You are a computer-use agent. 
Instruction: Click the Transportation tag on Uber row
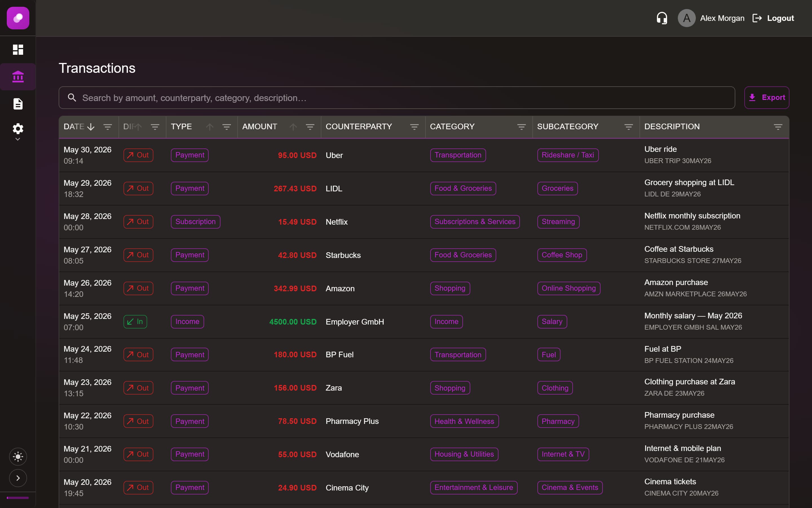pos(458,155)
